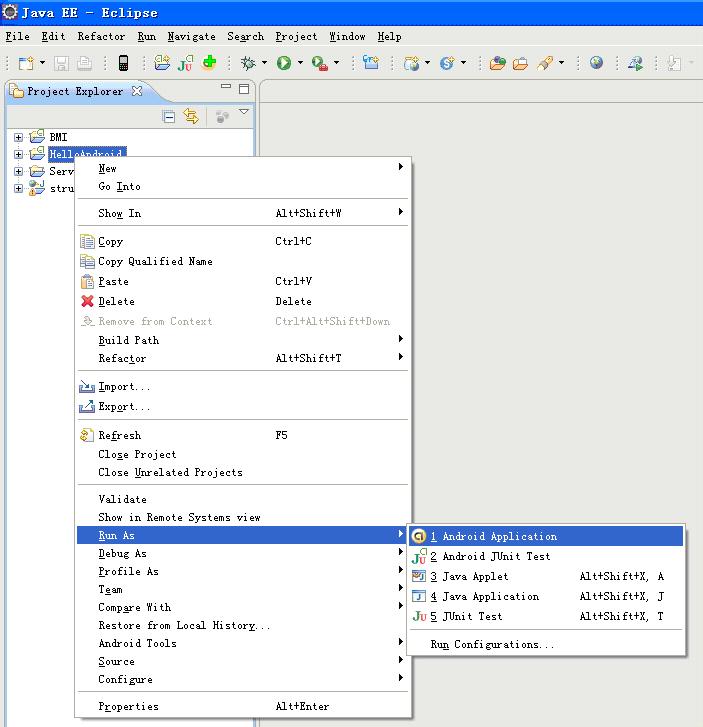Open the Refactor menu in menu bar
This screenshot has width=703, height=727.
click(101, 36)
